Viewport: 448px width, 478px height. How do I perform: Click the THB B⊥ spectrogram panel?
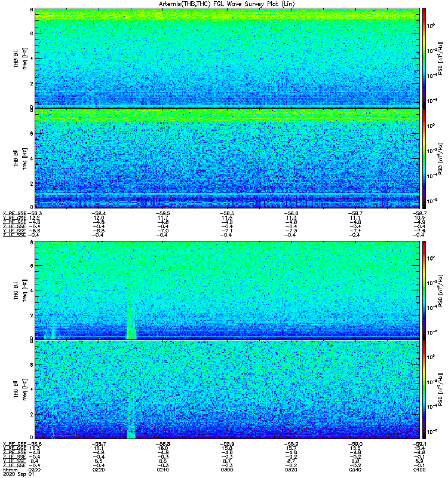[x=228, y=58]
